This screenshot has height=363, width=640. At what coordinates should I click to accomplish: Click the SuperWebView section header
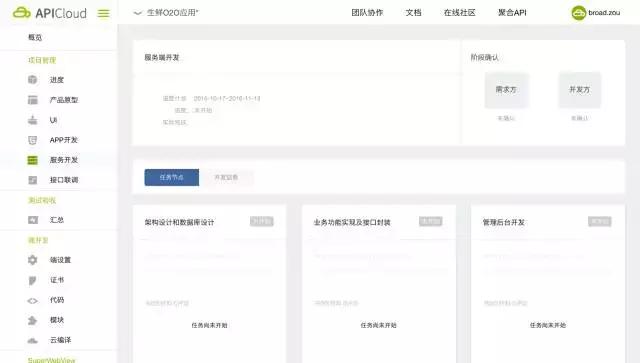pyautogui.click(x=51, y=360)
